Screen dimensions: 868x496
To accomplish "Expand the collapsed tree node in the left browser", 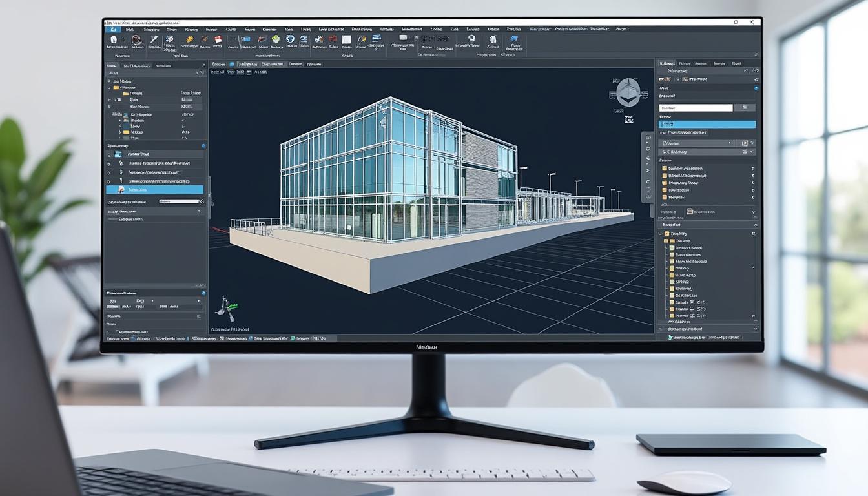I will (108, 99).
